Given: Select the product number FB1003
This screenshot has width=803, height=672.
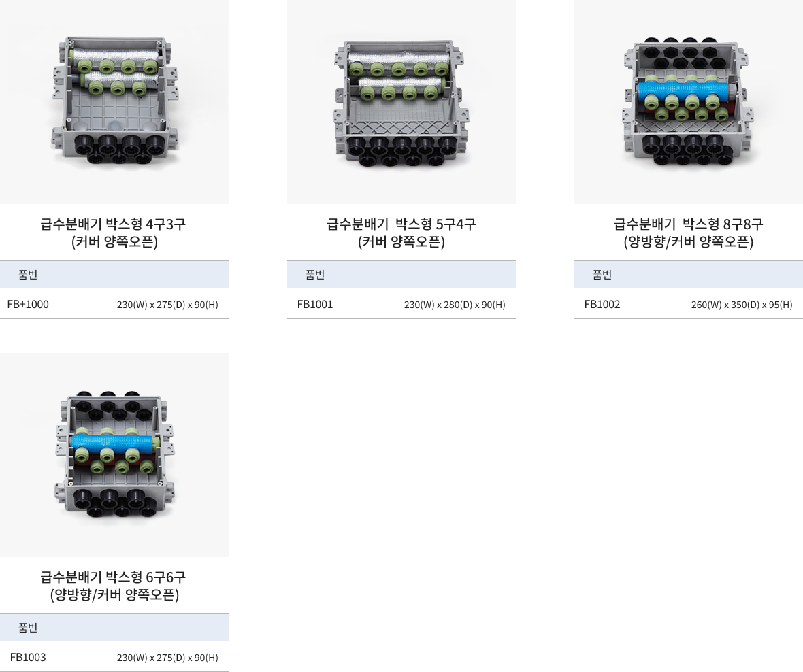Looking at the screenshot, I should tap(28, 658).
